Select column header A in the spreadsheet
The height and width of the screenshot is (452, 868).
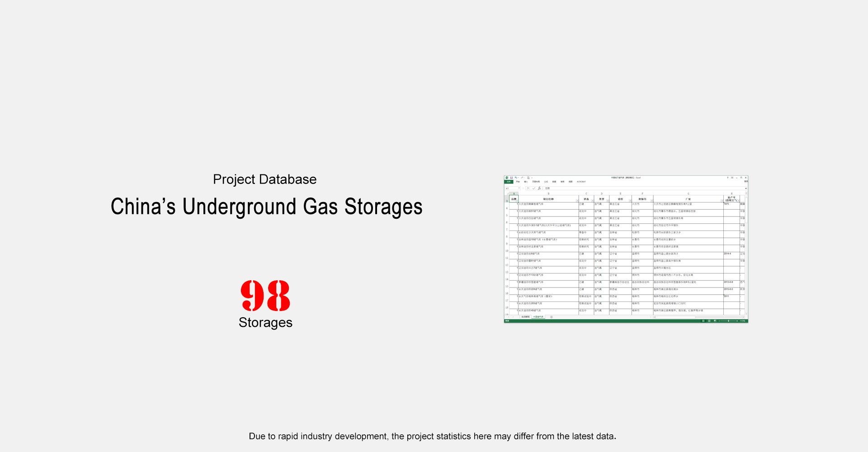click(x=514, y=193)
